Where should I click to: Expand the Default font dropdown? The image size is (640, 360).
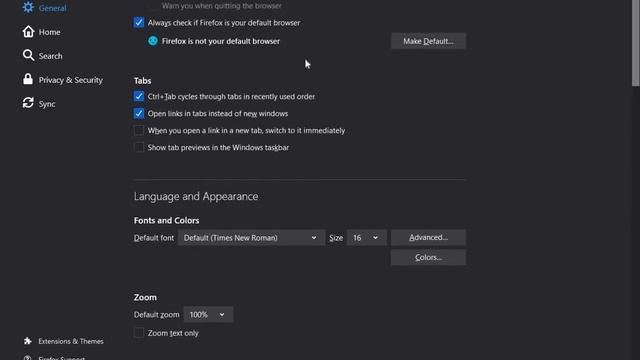click(251, 238)
